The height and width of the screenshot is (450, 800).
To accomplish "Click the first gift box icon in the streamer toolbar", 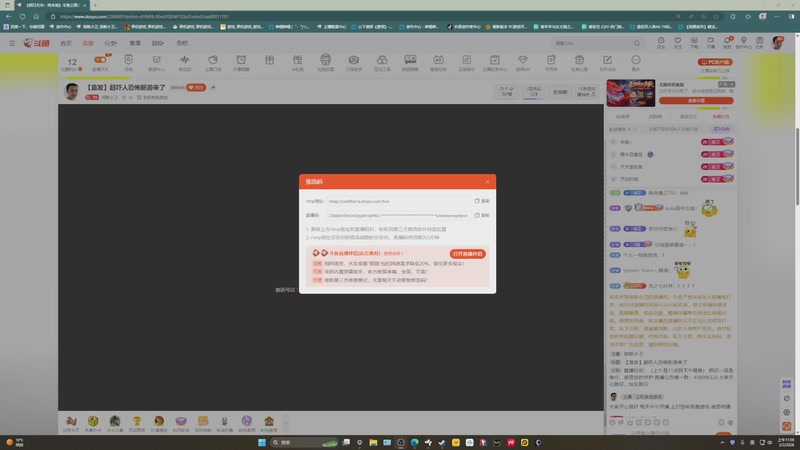I will (x=269, y=61).
